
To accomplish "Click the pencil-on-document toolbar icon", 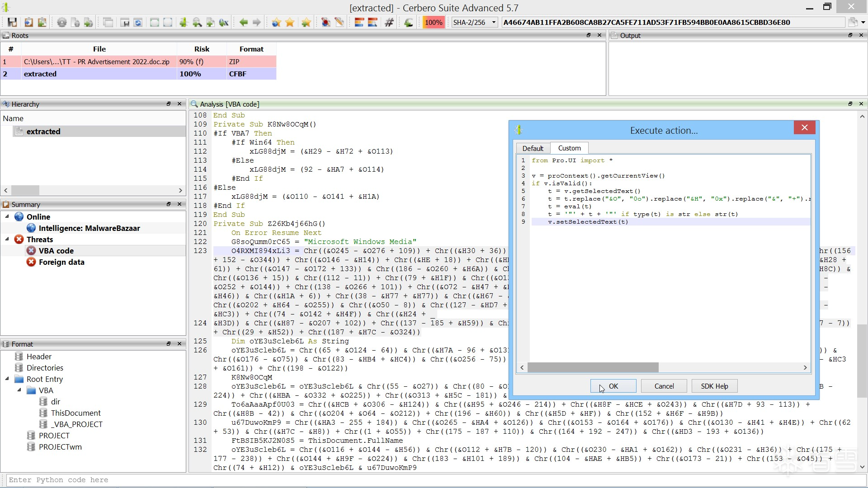I will (339, 22).
